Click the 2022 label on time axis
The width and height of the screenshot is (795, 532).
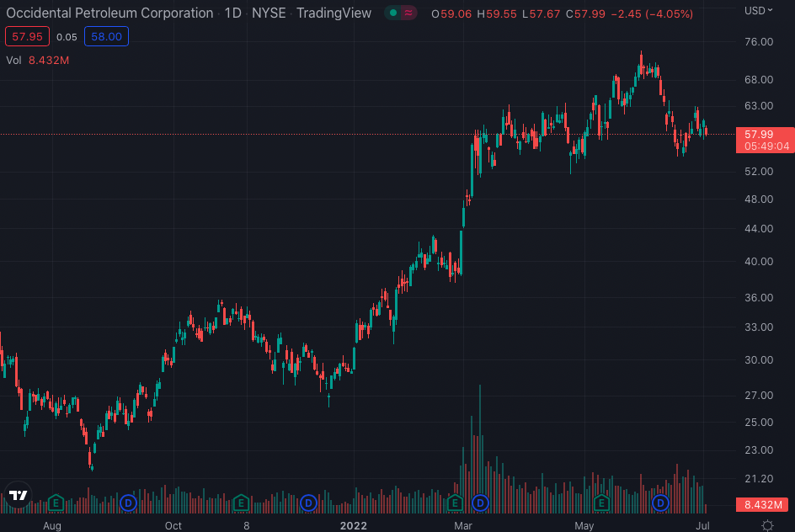point(354,526)
